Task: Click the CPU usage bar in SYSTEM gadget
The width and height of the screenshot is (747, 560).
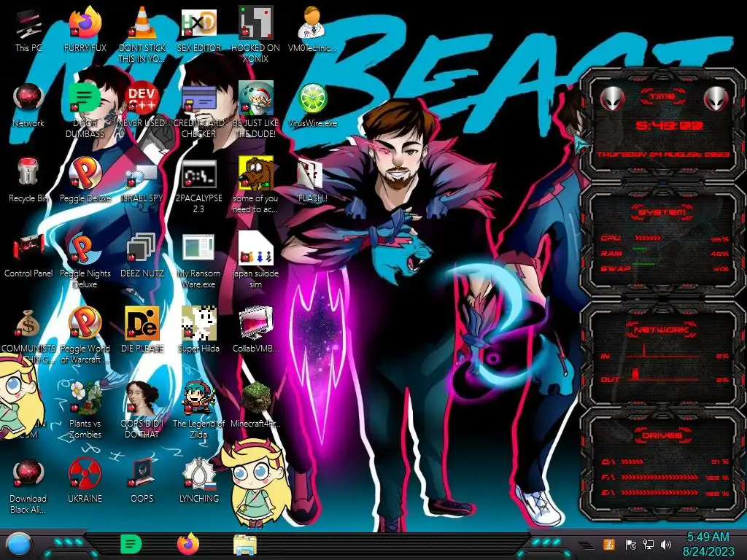Action: tap(647, 238)
